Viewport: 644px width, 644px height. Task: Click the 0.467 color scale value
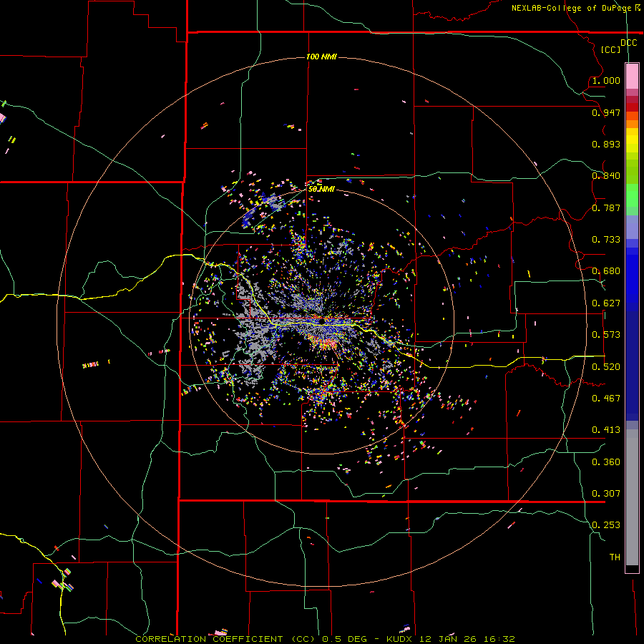pos(606,399)
